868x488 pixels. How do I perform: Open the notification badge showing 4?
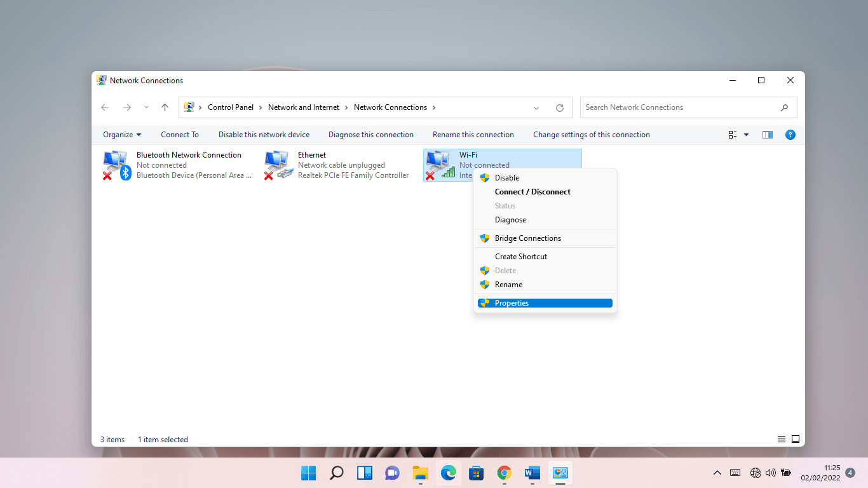(850, 473)
